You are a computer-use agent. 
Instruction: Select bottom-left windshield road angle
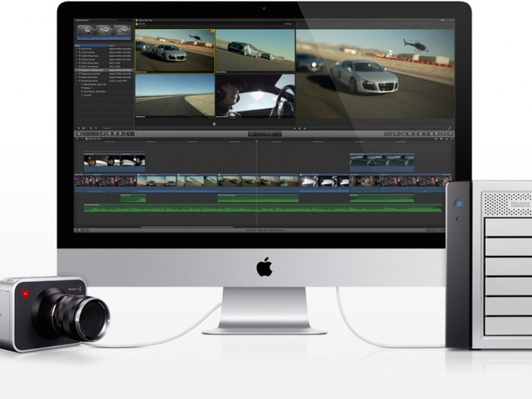click(x=175, y=96)
